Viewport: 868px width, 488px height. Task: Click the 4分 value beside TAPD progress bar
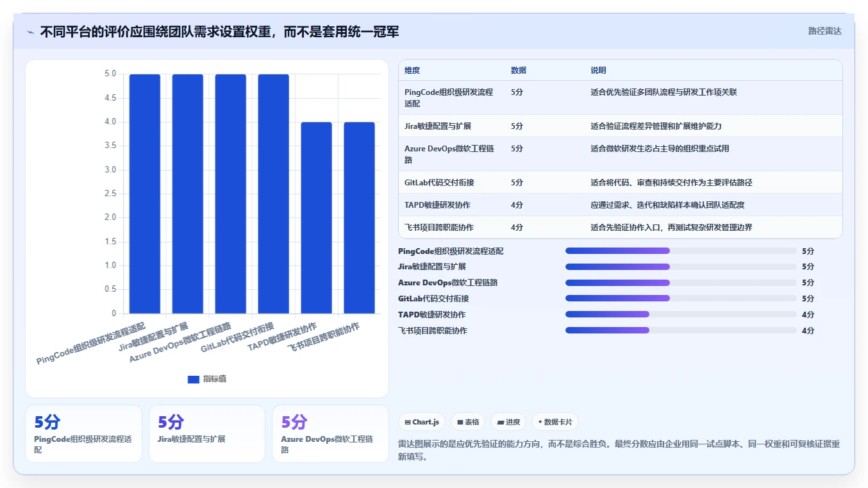click(x=808, y=315)
